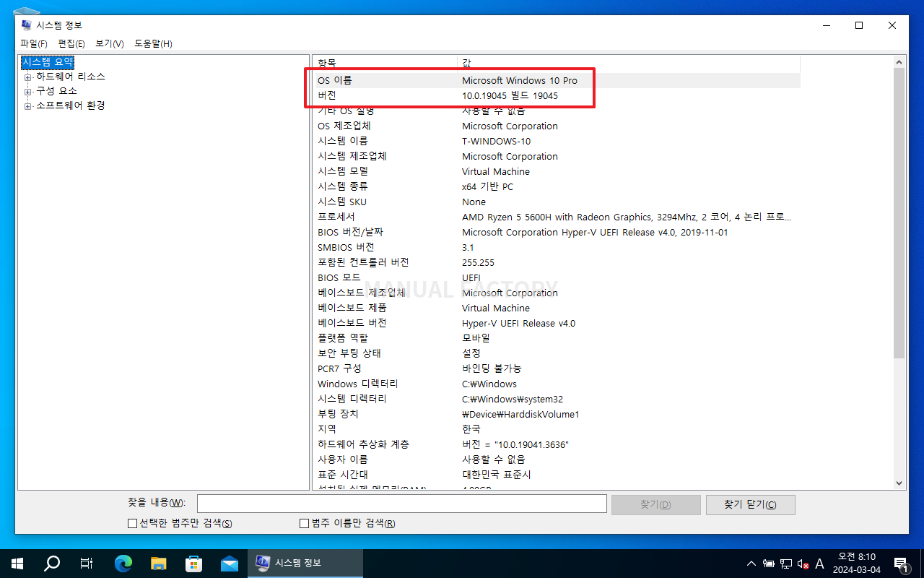Enable 범주 이름만 검색 checkbox
Screen dimensions: 924x578
[x=304, y=523]
